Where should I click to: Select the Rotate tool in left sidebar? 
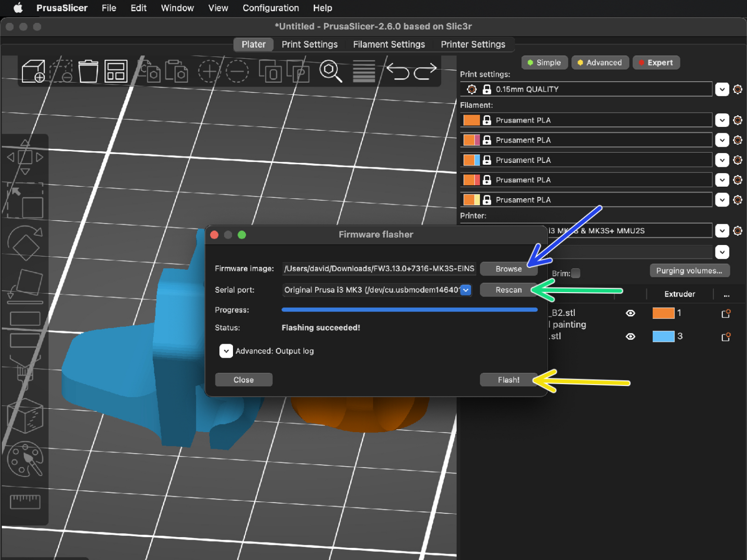(x=25, y=244)
